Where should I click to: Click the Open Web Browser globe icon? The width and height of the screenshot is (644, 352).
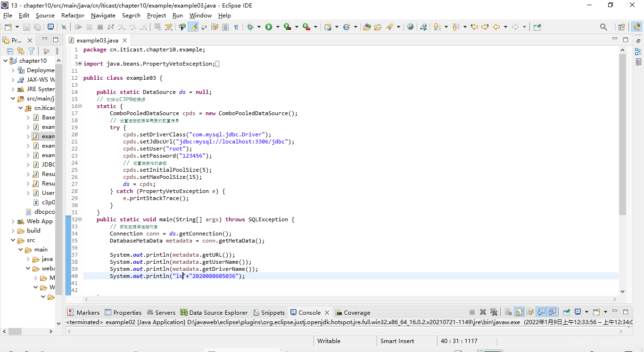[x=410, y=27]
